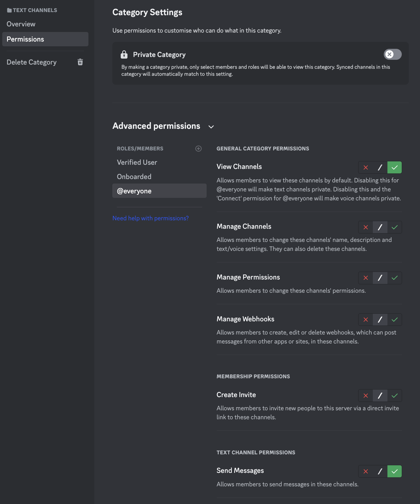Viewport: 420px width, 504px height.
Task: Deny Manage Permissions with the red X
Action: [366, 278]
